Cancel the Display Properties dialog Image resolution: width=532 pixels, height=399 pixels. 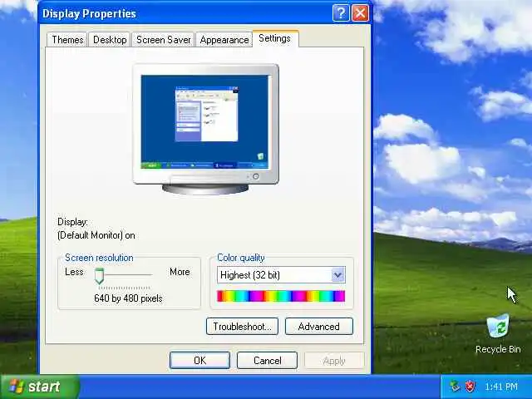click(268, 360)
